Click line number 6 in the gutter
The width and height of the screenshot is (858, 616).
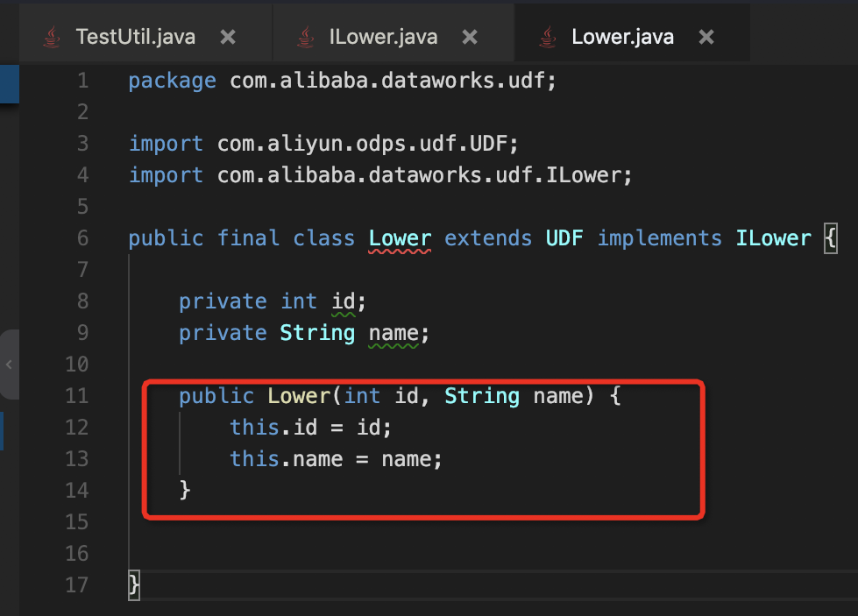tap(82, 238)
